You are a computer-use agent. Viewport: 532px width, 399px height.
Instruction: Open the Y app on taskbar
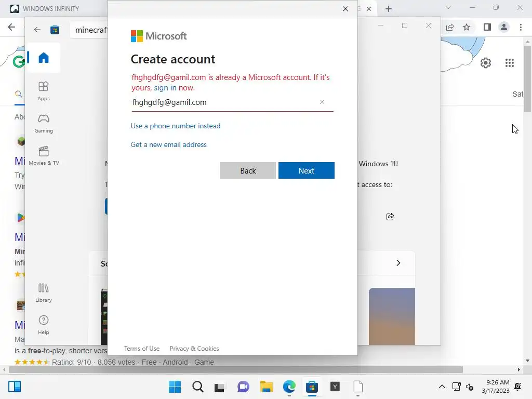pyautogui.click(x=335, y=387)
